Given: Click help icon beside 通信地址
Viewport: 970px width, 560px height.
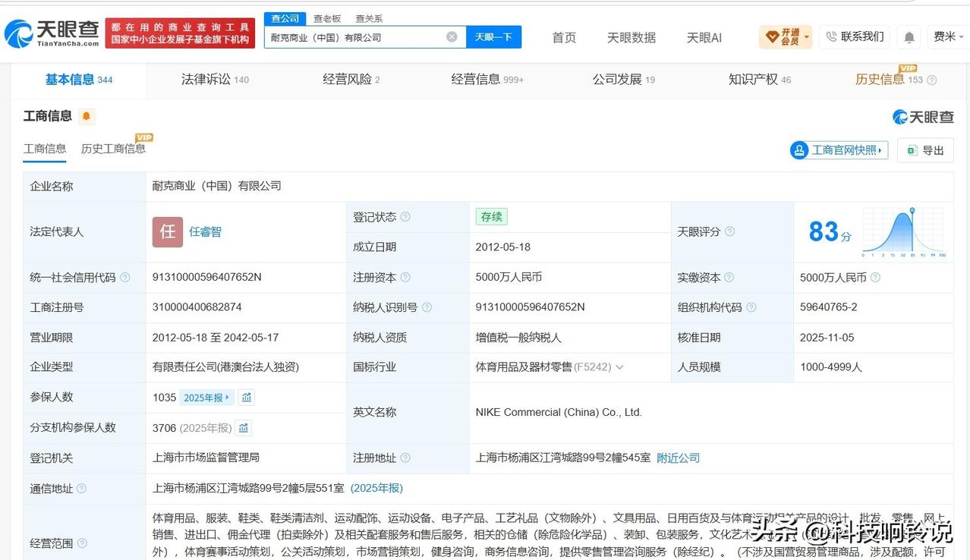Looking at the screenshot, I should click(82, 489).
